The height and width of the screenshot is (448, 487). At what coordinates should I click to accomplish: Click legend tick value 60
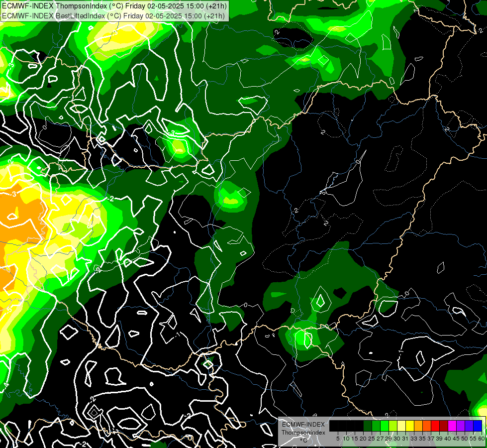point(482,439)
